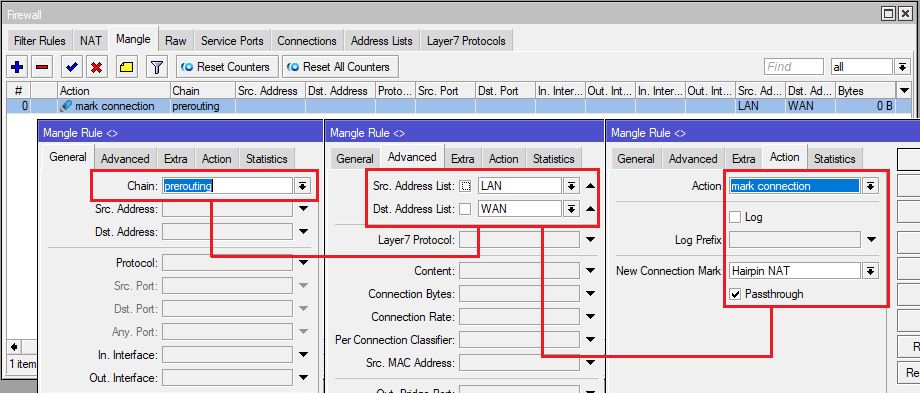Expand the Content field arrow
920x393 pixels.
tap(590, 270)
